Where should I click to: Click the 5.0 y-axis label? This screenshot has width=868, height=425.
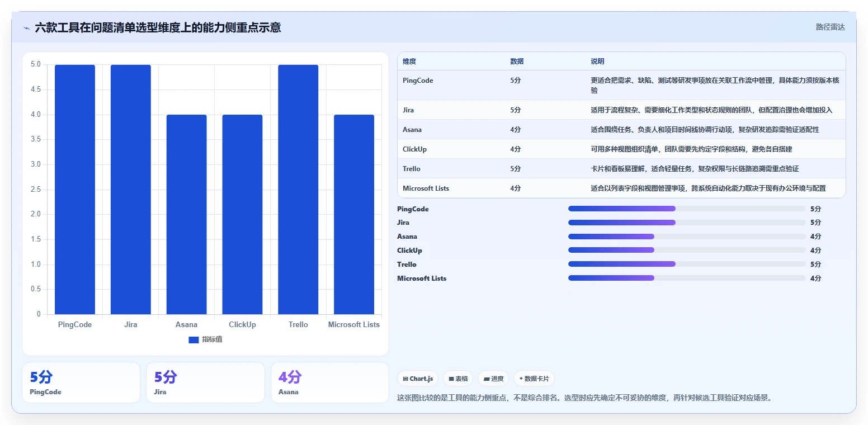point(36,64)
